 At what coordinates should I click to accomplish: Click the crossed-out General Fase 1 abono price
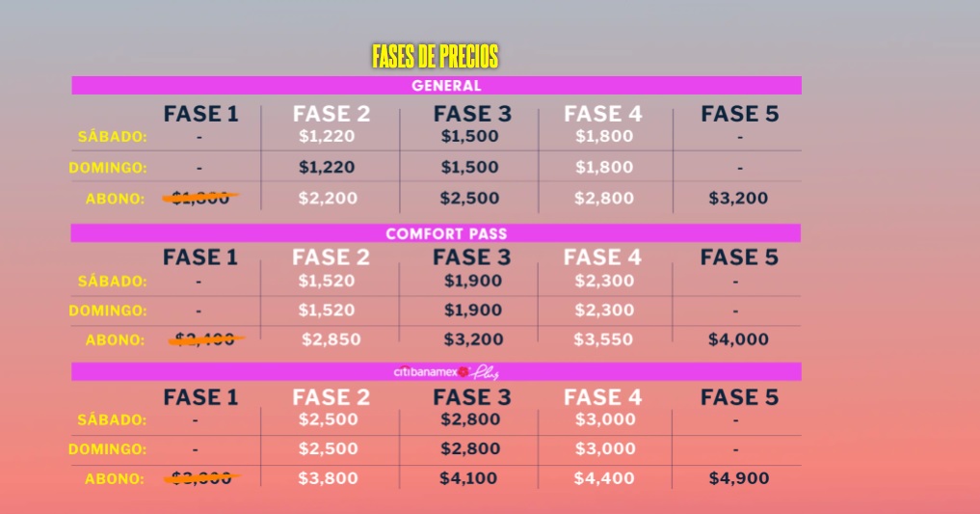click(200, 199)
